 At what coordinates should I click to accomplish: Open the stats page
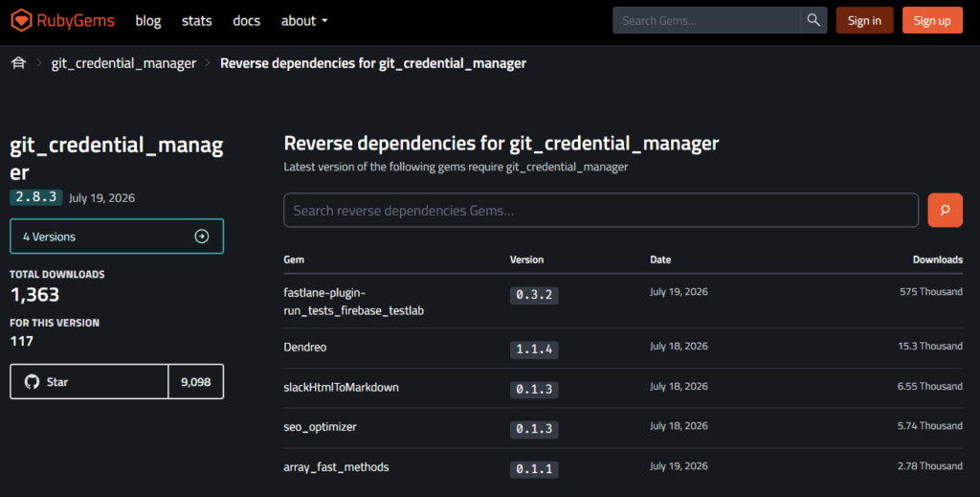click(197, 21)
